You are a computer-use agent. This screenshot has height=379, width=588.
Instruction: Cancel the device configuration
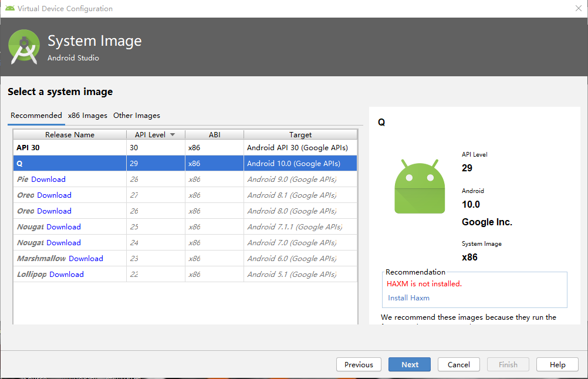[458, 364]
